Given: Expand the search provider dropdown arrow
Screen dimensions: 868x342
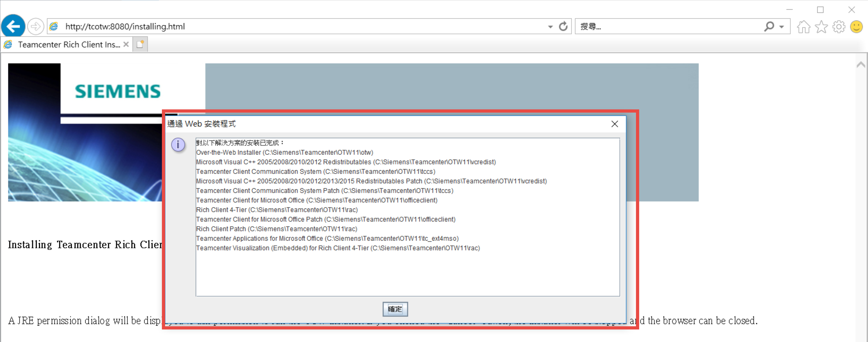Looking at the screenshot, I should click(x=781, y=27).
